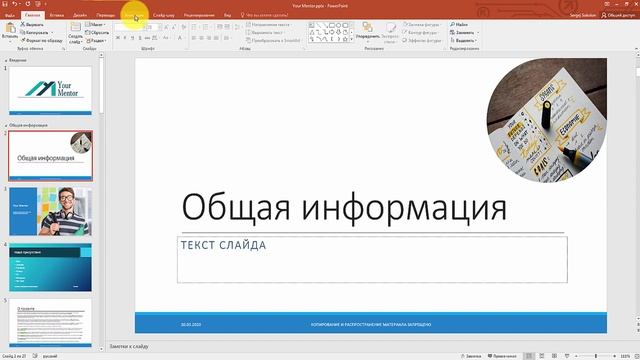Click the Find (Найти) magnifier
This screenshot has width=640, height=360.
[459, 24]
